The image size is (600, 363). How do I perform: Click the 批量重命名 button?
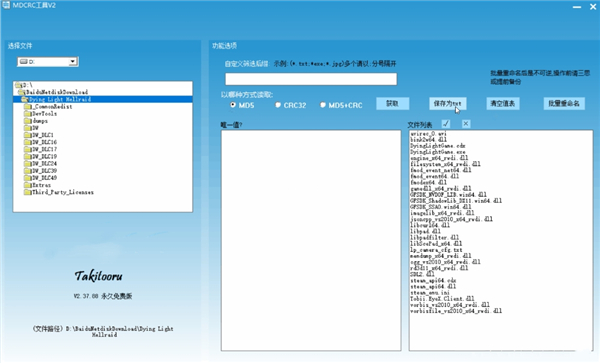coord(564,104)
